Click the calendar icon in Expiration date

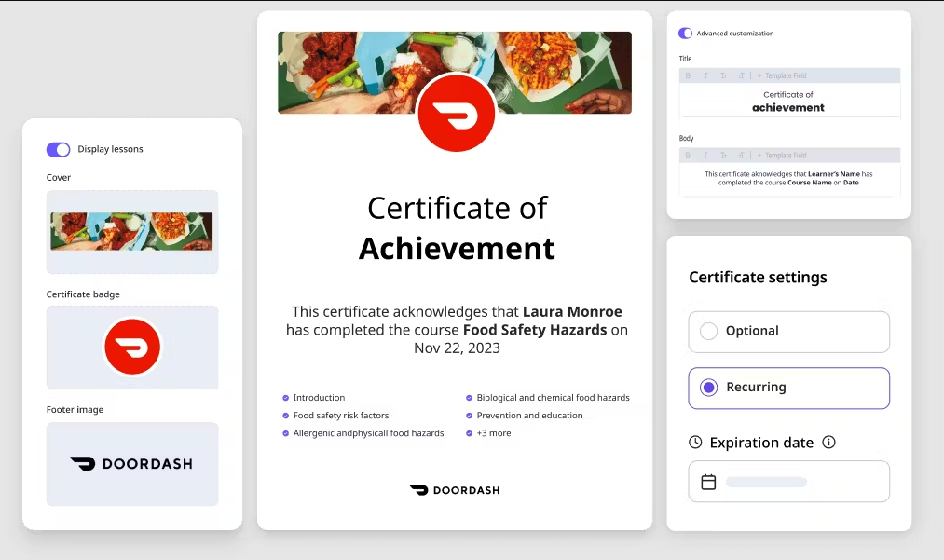click(x=708, y=482)
